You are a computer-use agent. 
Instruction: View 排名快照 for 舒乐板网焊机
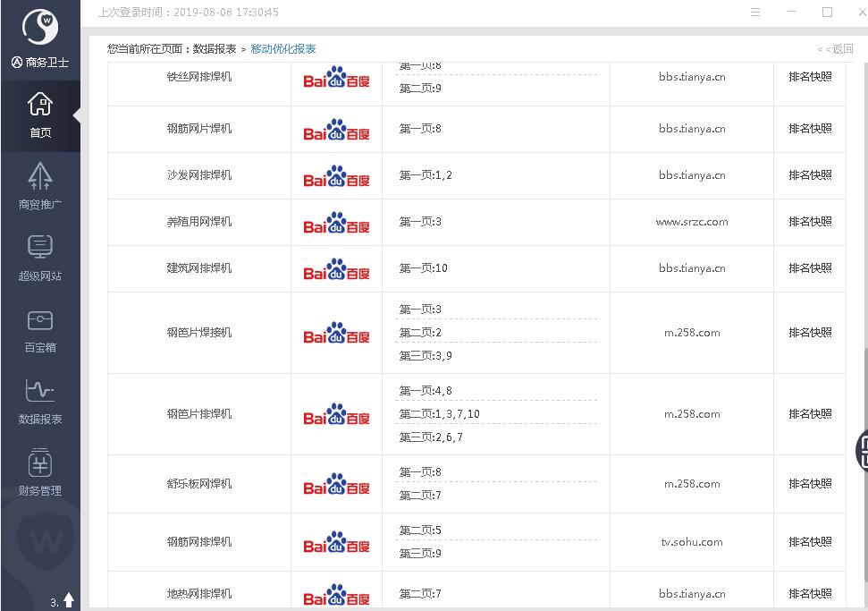[x=810, y=484]
